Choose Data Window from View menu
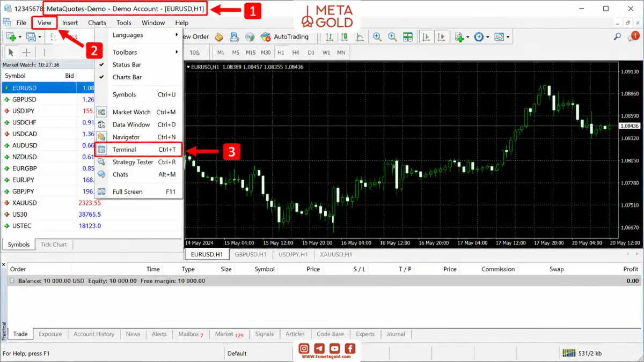This screenshot has height=362, width=644. coord(139,124)
